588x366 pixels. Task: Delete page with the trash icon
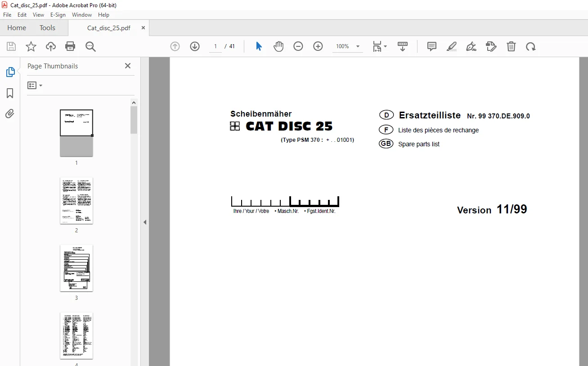[511, 46]
